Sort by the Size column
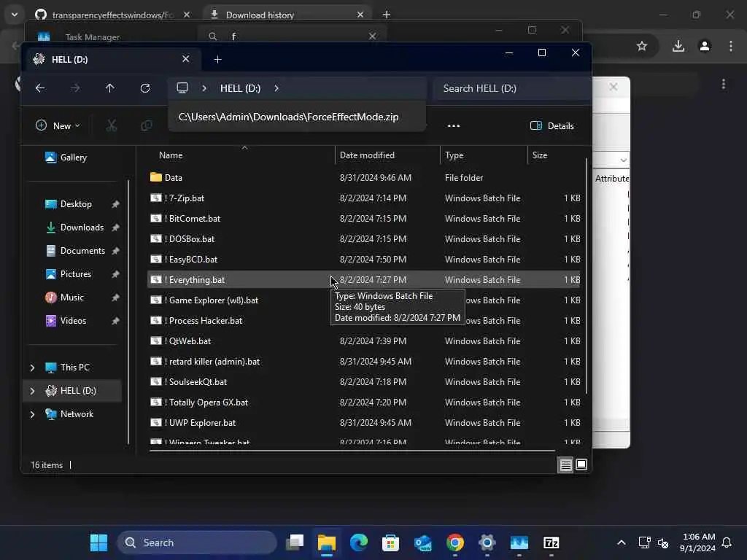This screenshot has width=747, height=560. 555,155
